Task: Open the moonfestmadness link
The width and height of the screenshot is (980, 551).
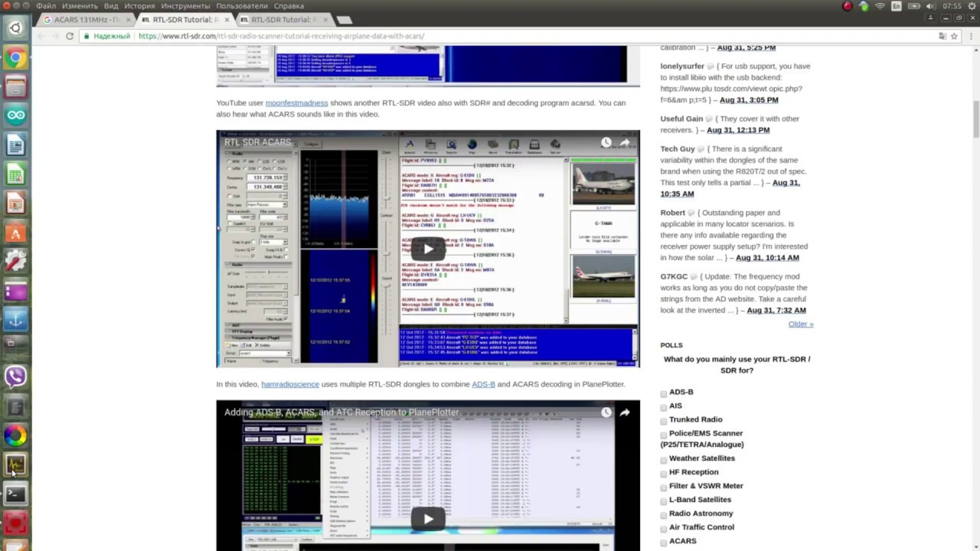Action: pyautogui.click(x=296, y=103)
